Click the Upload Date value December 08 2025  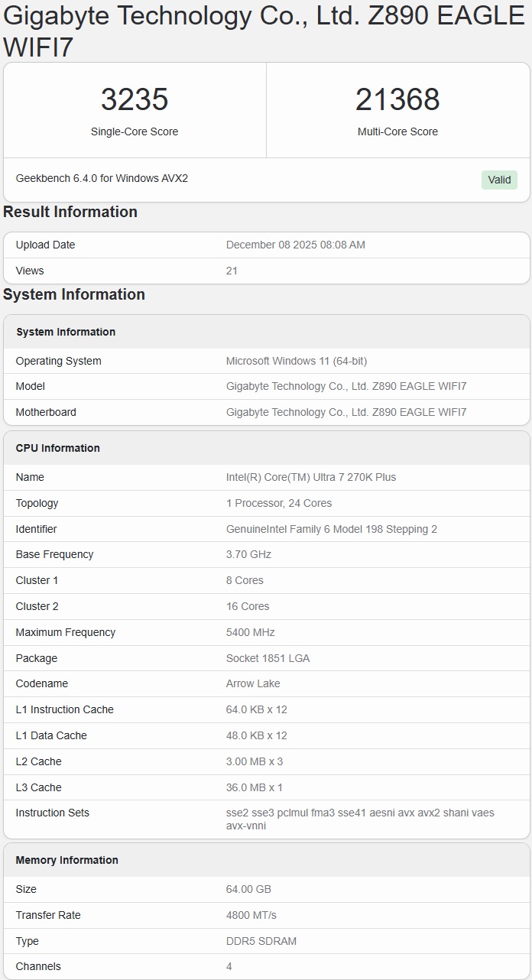coord(295,245)
